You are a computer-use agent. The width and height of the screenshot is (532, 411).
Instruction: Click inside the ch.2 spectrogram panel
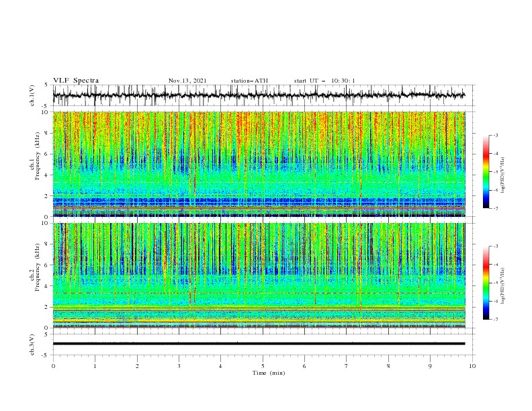[259, 275]
